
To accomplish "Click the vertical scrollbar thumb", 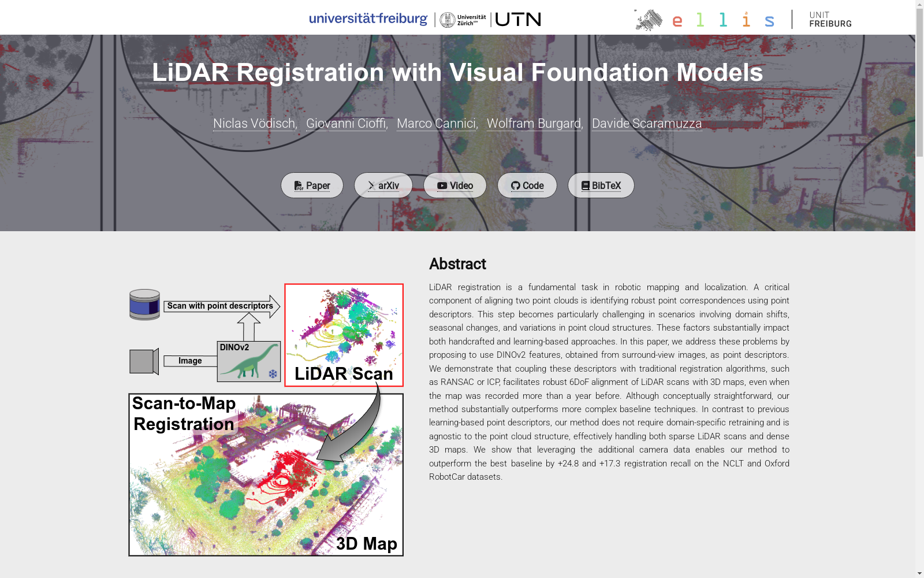I will [x=919, y=83].
